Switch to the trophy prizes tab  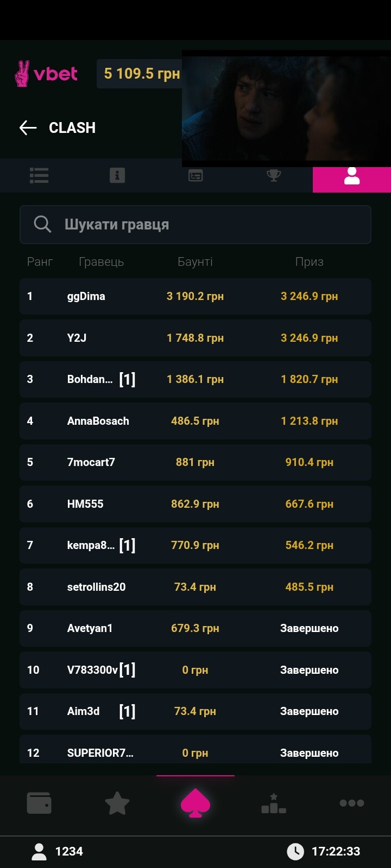(x=274, y=176)
